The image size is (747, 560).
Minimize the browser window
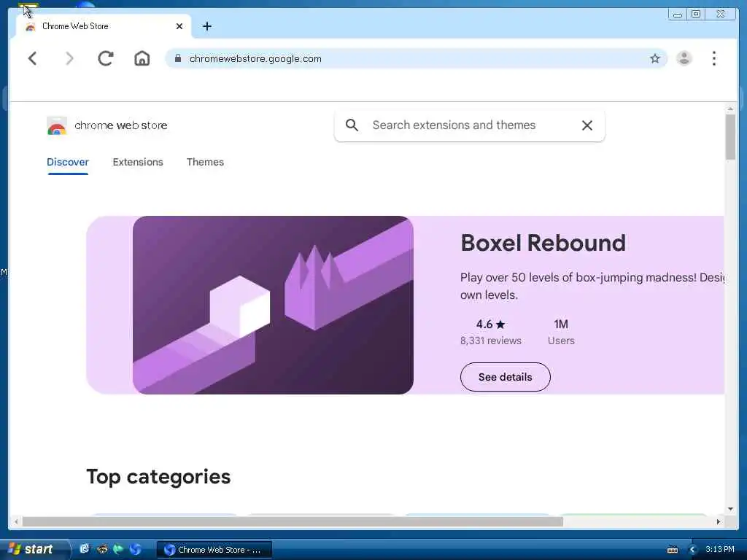(x=677, y=15)
